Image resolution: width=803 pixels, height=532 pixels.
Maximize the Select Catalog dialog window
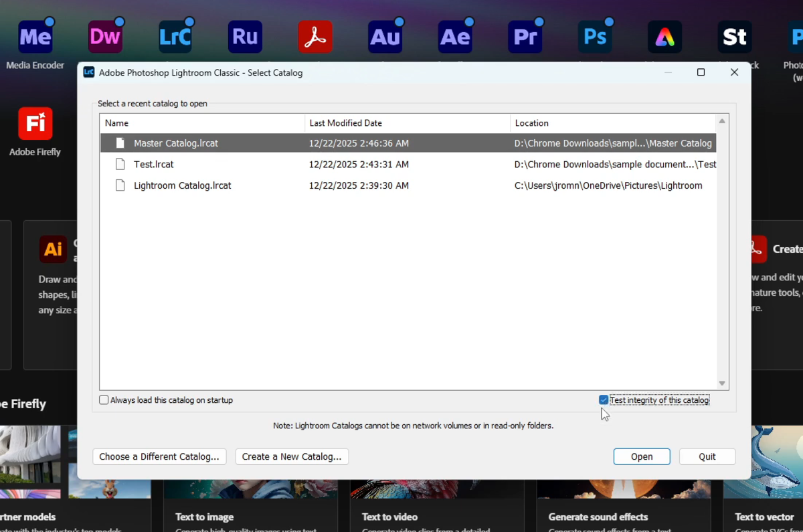(701, 72)
